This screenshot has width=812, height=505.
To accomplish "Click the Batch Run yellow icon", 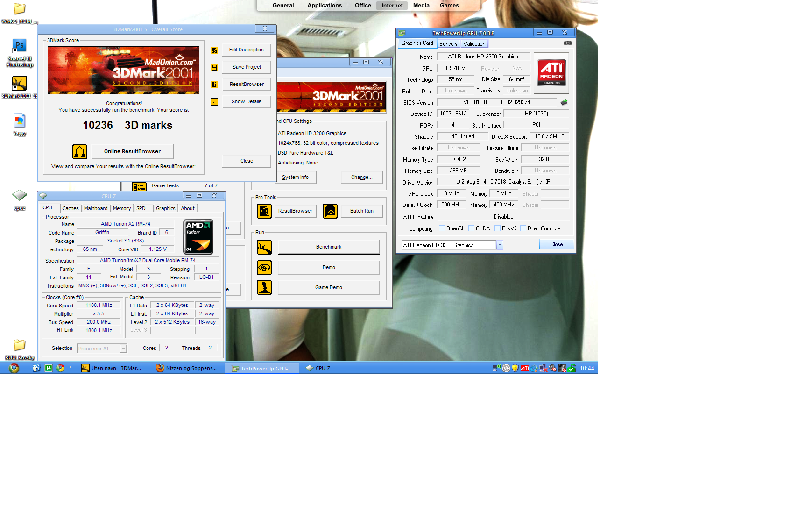I will (x=330, y=211).
